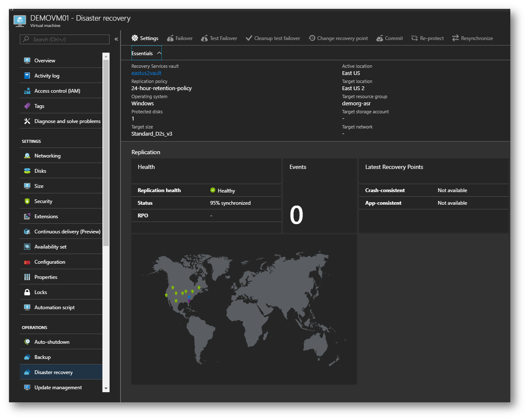Image resolution: width=528 pixels, height=420 pixels.
Task: Click the Events tile showing 0
Action: coord(320,195)
